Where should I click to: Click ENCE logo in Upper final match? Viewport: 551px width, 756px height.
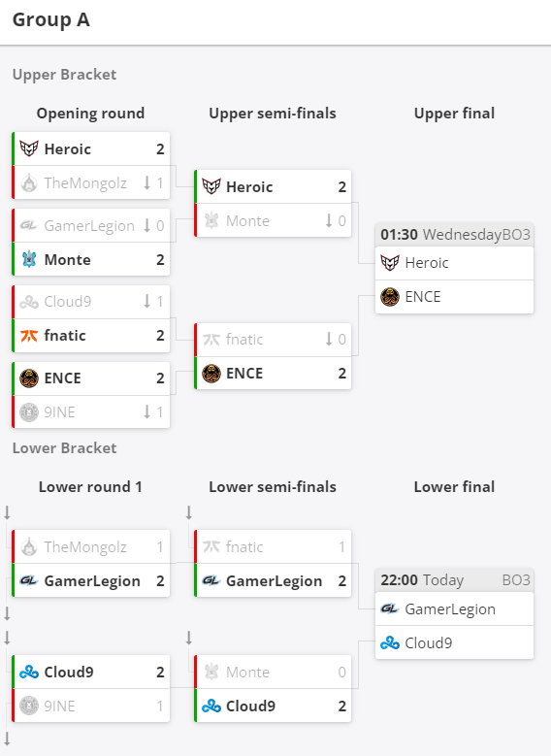click(x=390, y=297)
